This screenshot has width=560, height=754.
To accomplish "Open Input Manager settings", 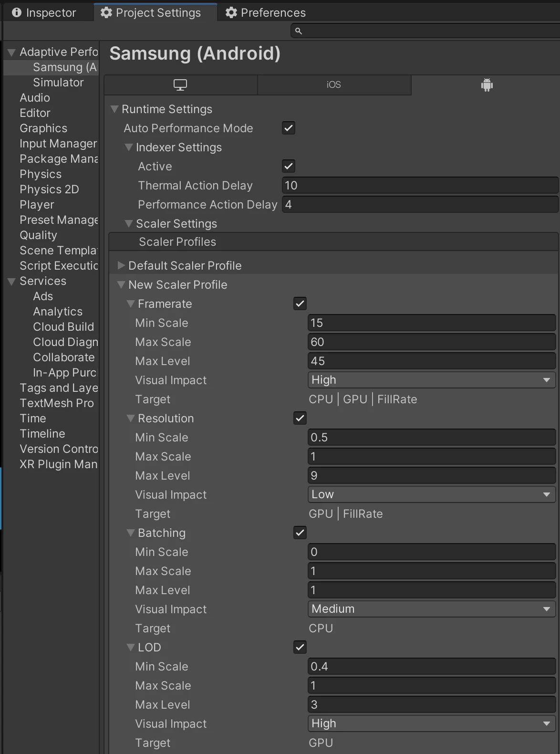I will (x=58, y=144).
